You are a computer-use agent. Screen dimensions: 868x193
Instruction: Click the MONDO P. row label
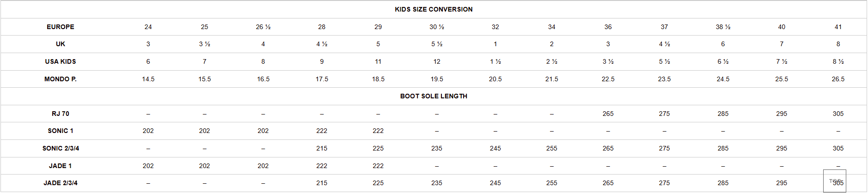61,79
